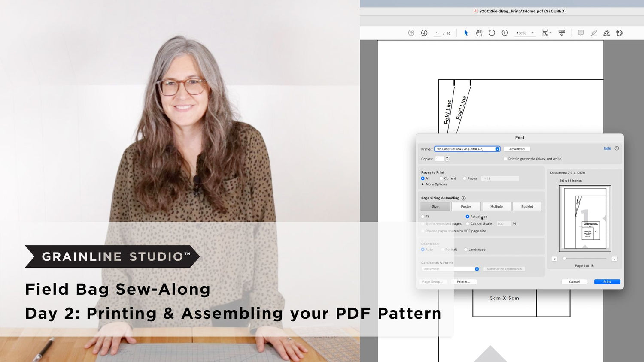Image resolution: width=644 pixels, height=362 pixels.
Task: Toggle Choose paper source by PDF page size
Action: [423, 231]
